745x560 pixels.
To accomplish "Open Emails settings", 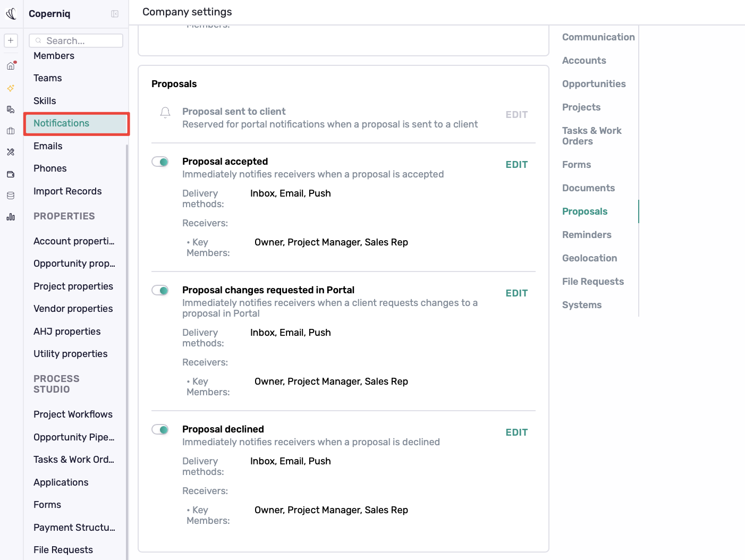I will coord(48,146).
